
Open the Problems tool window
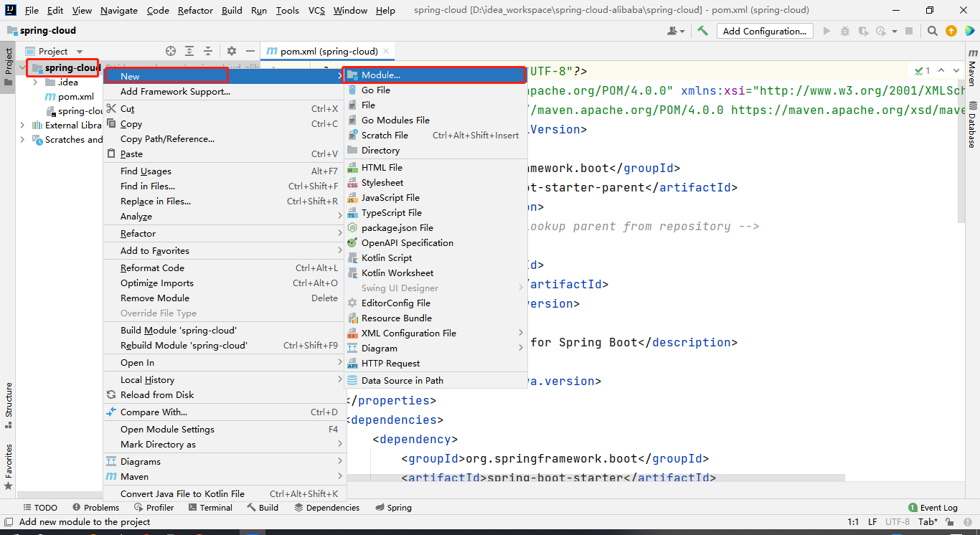click(x=95, y=507)
